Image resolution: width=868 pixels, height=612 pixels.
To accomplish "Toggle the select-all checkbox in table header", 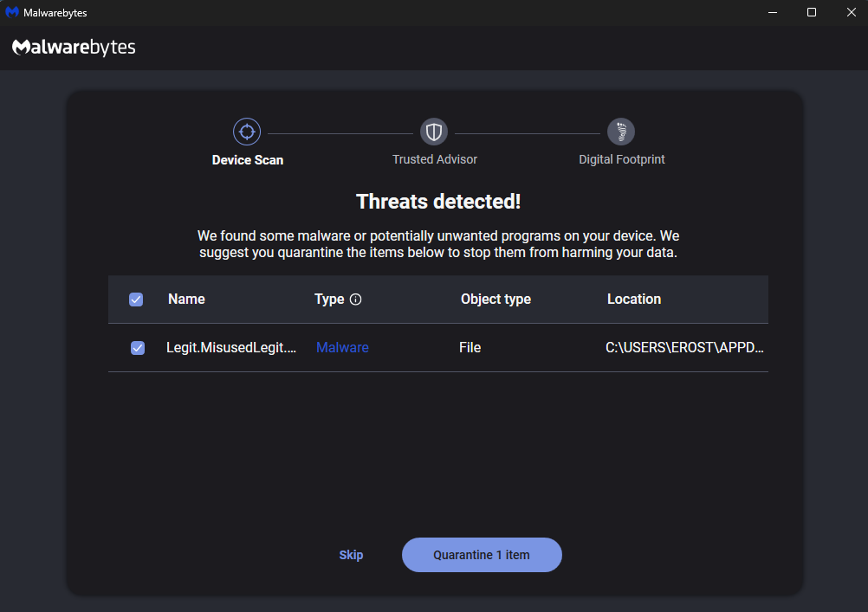I will 136,300.
